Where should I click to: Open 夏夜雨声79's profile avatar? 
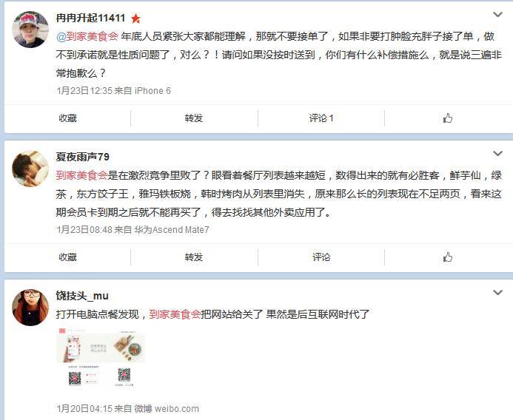pyautogui.click(x=30, y=169)
